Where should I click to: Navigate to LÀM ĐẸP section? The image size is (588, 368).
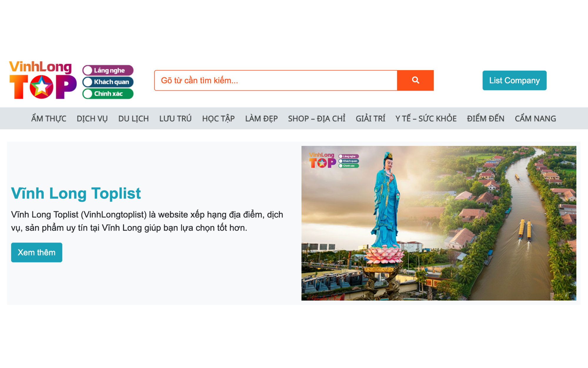tap(261, 118)
